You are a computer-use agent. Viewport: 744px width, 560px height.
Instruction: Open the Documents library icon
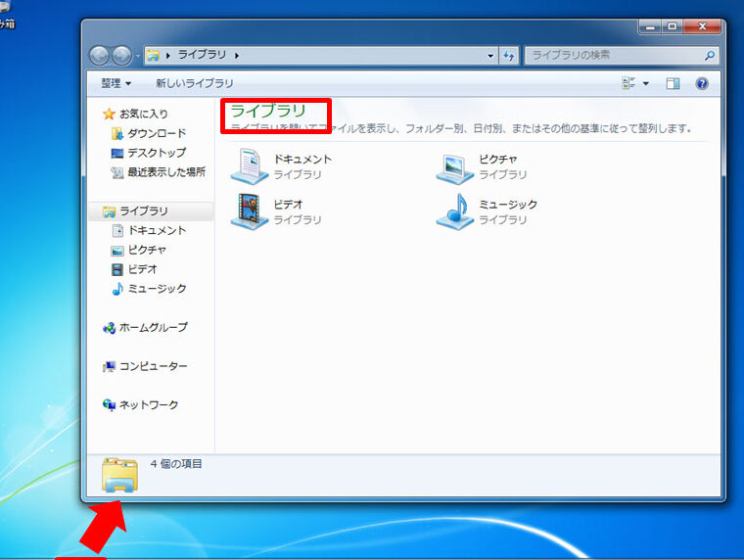click(x=249, y=166)
